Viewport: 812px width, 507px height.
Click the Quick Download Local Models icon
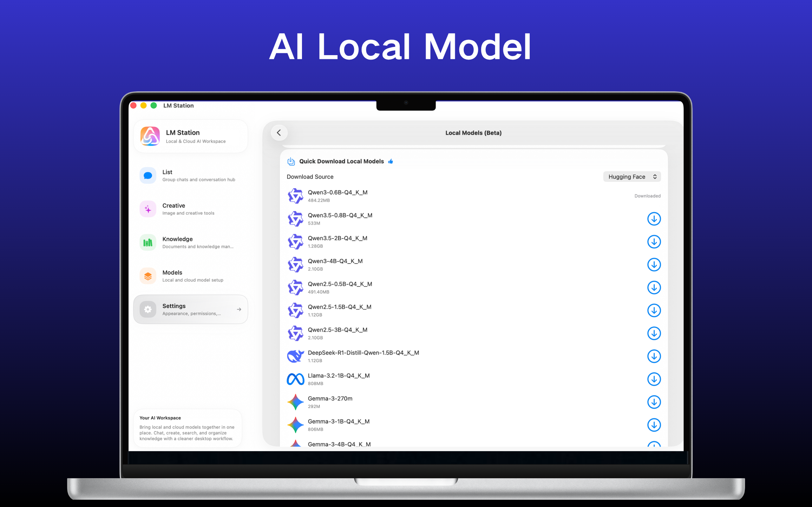291,161
